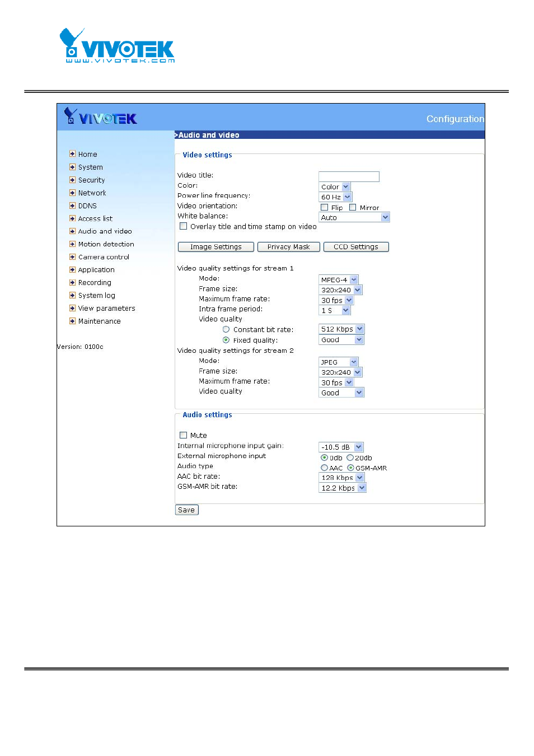Click the arrow icon beside System
Viewport: 534px width, 756px height.
72,167
